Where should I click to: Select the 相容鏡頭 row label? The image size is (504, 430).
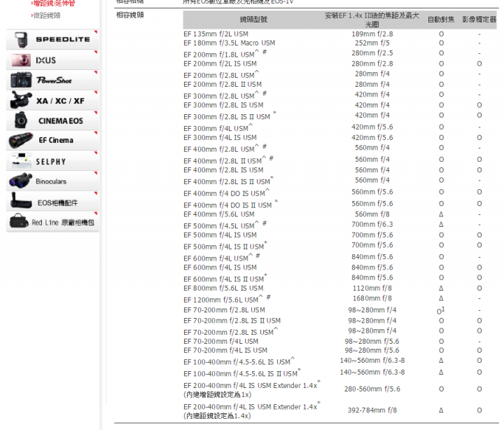(x=130, y=15)
